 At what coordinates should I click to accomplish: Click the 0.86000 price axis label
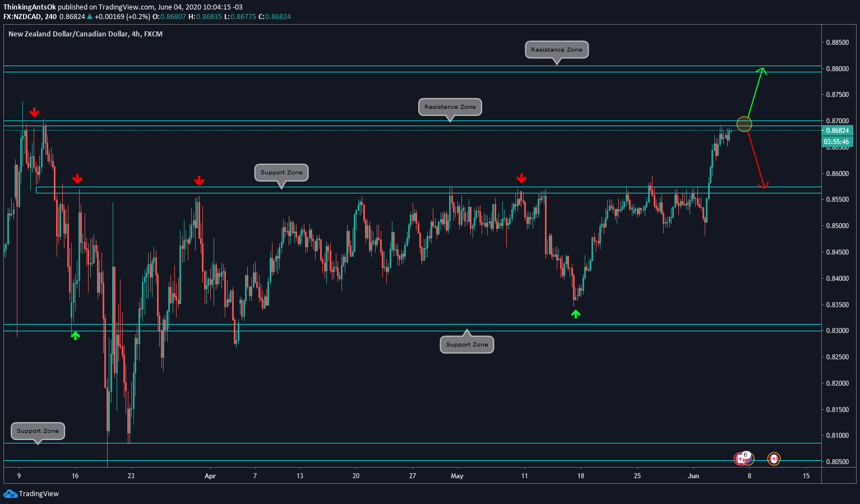(x=837, y=174)
